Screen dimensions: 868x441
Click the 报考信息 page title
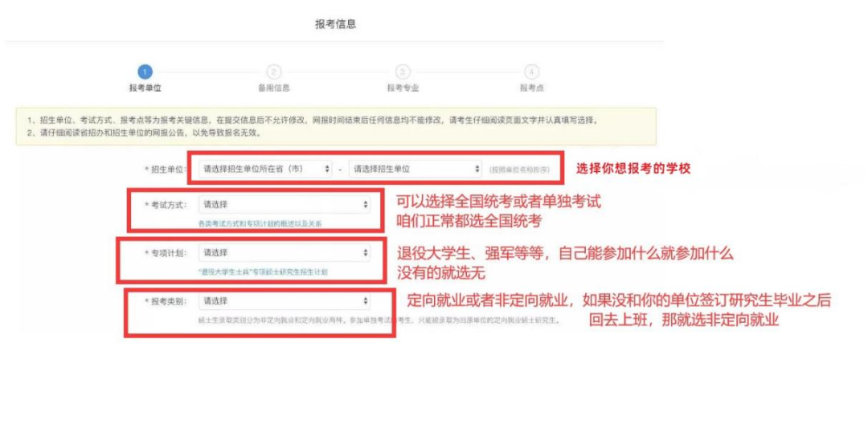[335, 24]
